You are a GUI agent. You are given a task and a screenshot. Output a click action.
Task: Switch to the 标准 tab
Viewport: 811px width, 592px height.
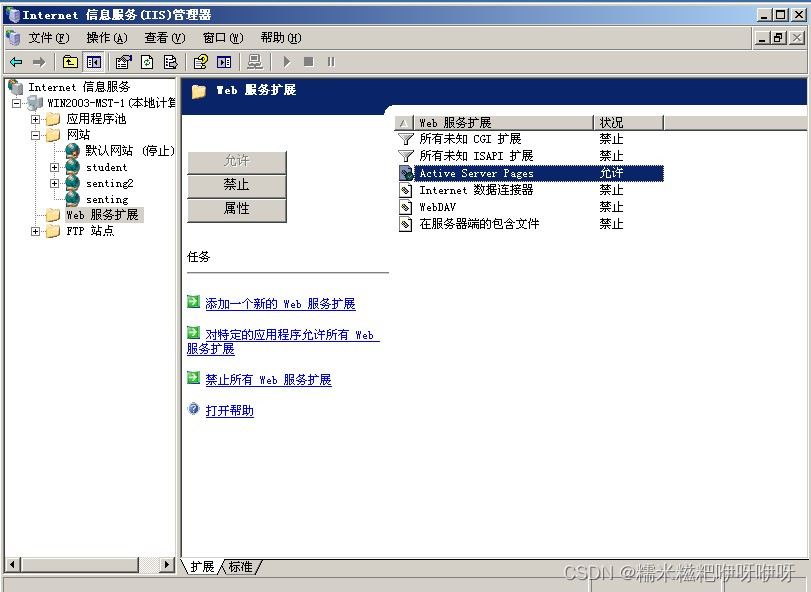coord(241,567)
